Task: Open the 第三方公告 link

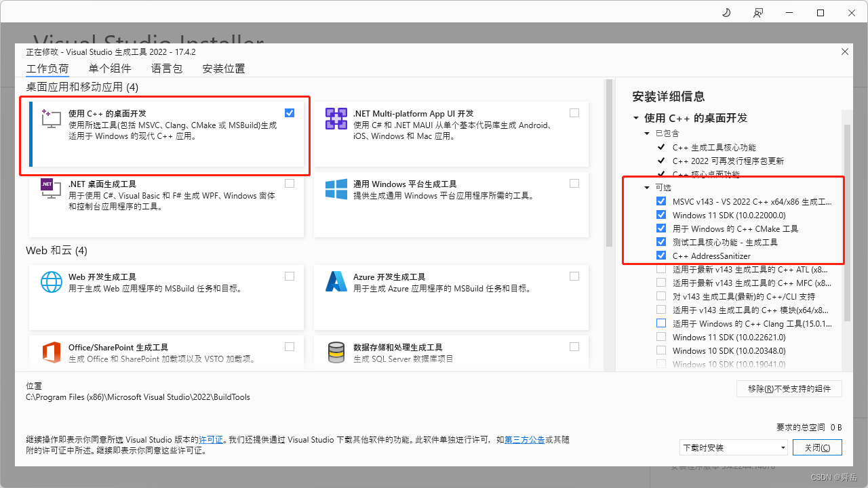Action: (525, 440)
